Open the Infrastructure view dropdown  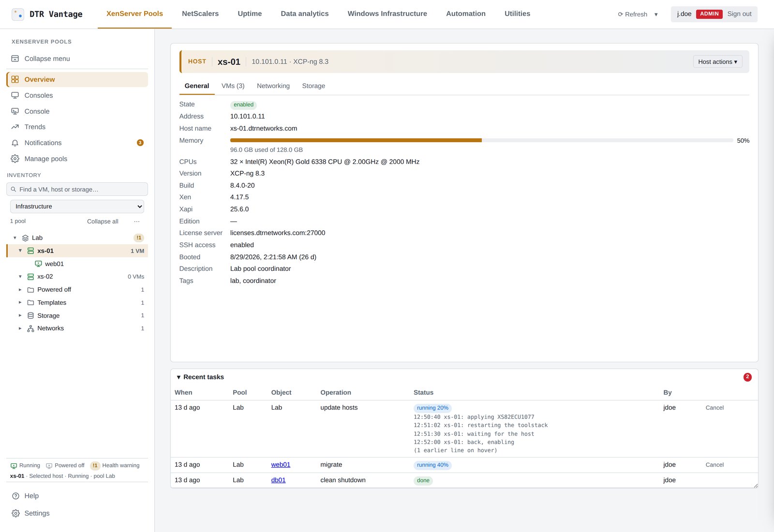[77, 207]
